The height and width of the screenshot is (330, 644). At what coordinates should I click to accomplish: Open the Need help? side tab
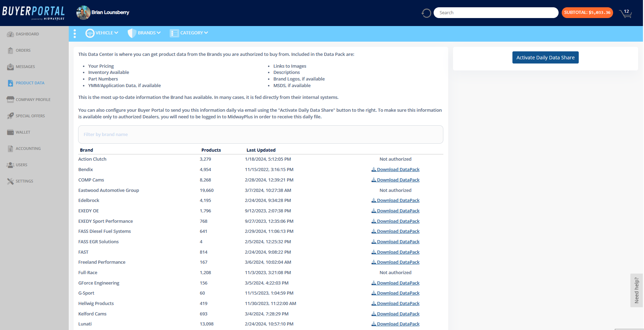pyautogui.click(x=636, y=290)
